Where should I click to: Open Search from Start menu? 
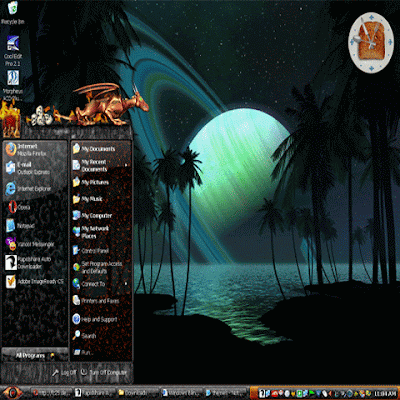tap(101, 336)
